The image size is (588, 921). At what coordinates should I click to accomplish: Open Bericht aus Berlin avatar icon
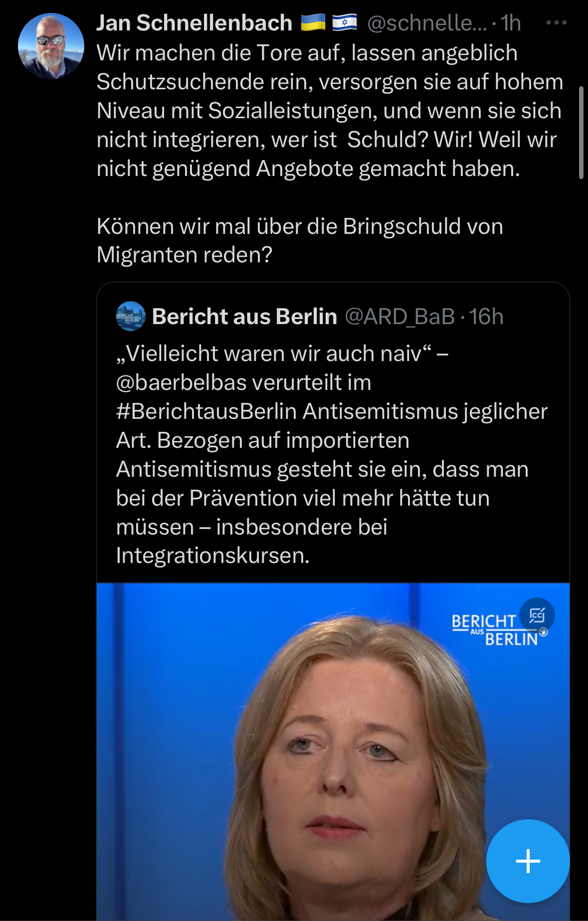[131, 316]
